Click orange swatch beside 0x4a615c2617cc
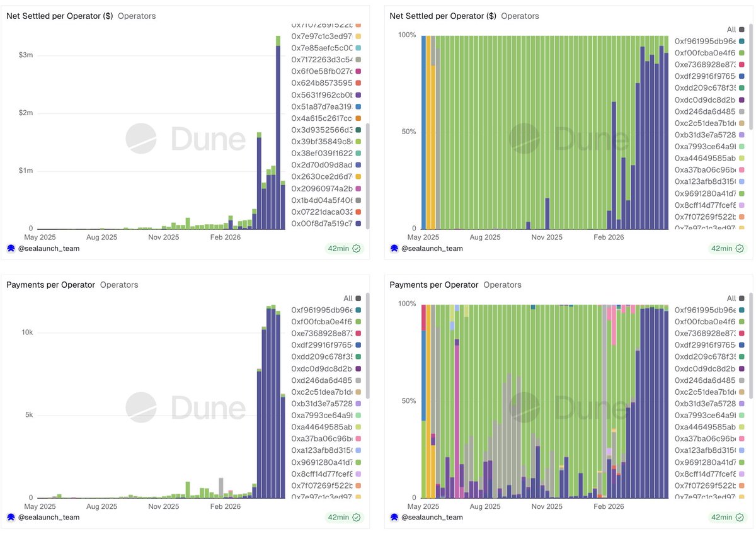Screen dimensions: 756x534 (358, 118)
